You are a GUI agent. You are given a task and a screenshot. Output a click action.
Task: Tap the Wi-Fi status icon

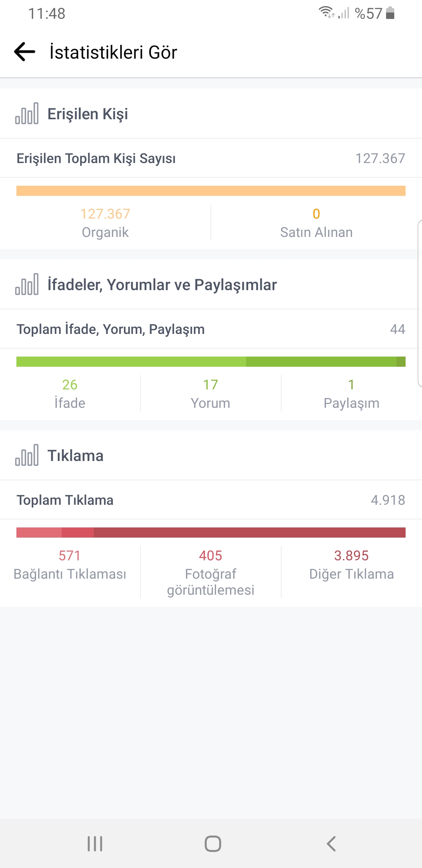326,13
